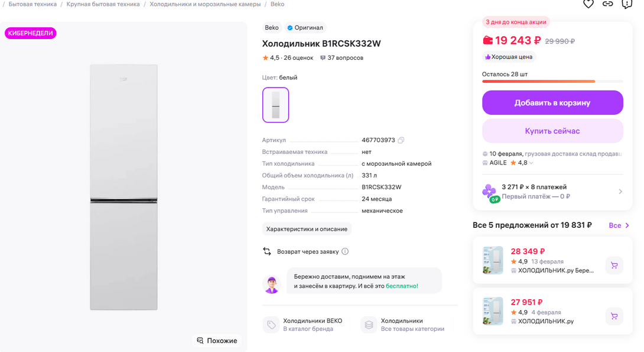Show all 5 offers via Все link

tap(619, 225)
